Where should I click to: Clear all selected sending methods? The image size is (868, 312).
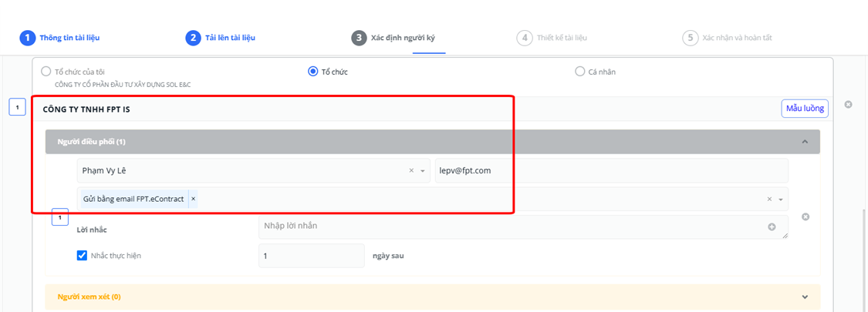pyautogui.click(x=768, y=200)
